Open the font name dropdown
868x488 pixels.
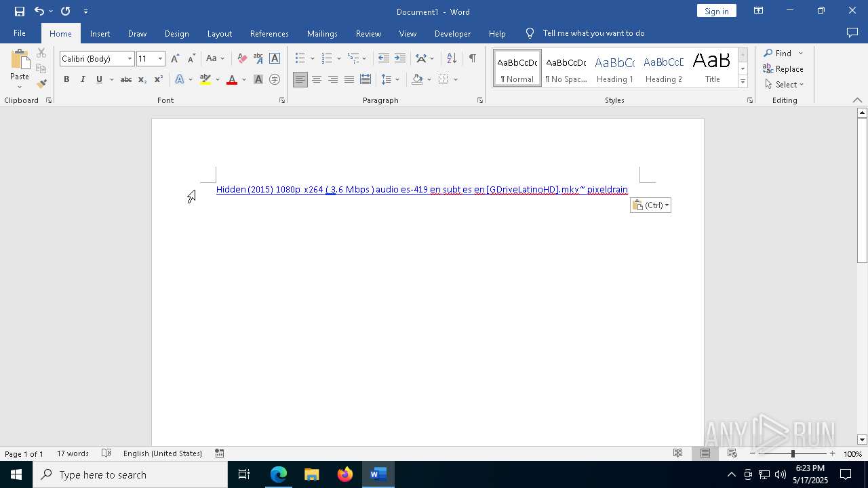point(130,59)
